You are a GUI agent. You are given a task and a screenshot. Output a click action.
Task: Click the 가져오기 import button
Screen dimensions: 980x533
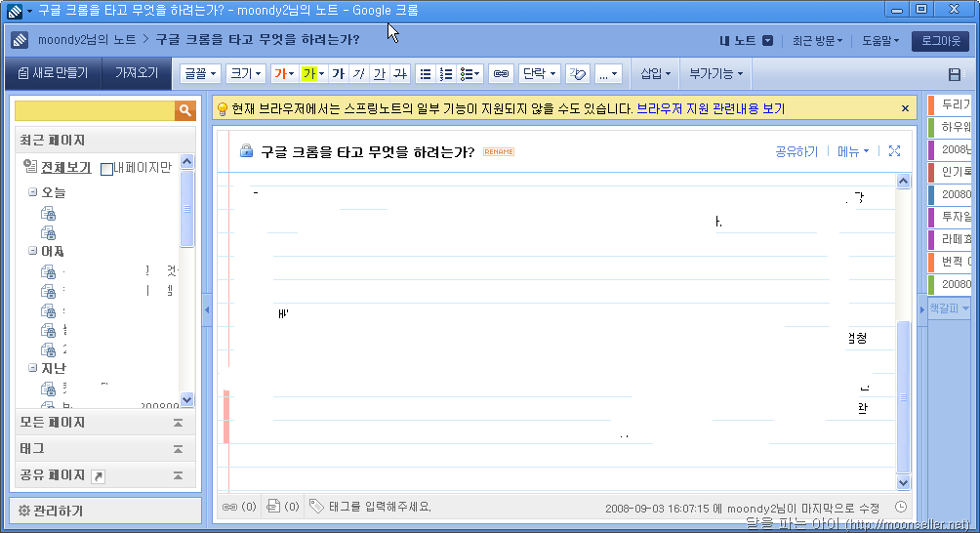click(137, 73)
